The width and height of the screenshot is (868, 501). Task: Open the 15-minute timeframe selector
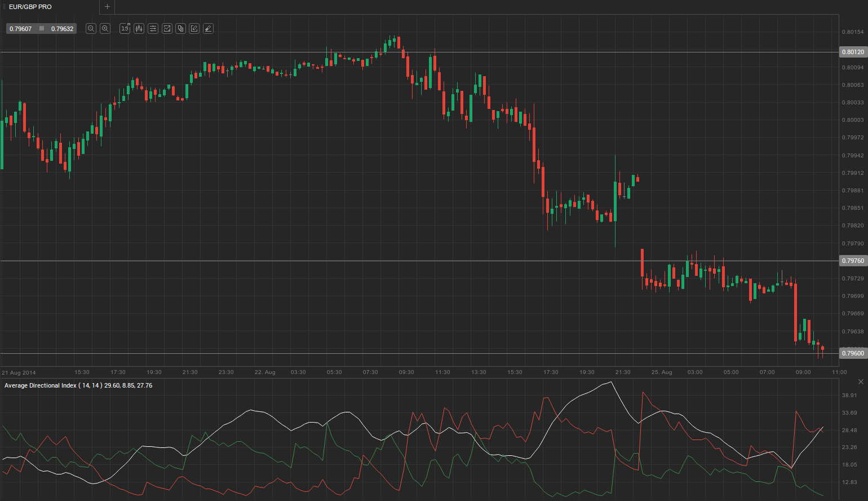125,29
